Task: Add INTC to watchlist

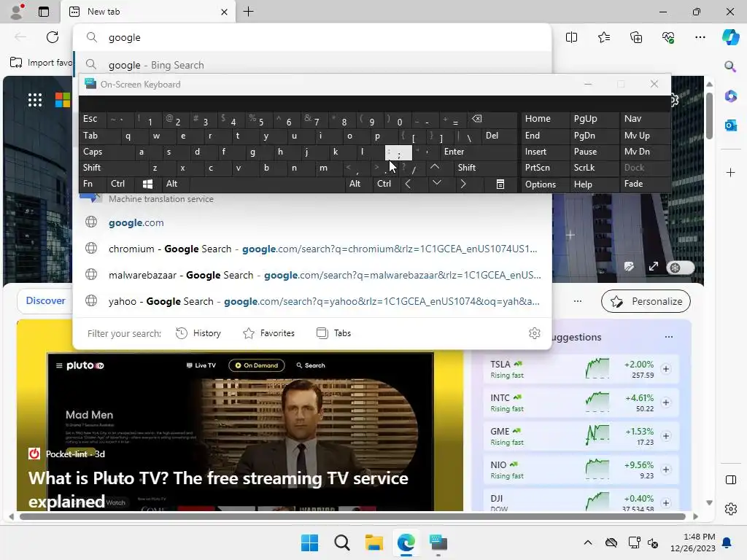Action: [666, 402]
